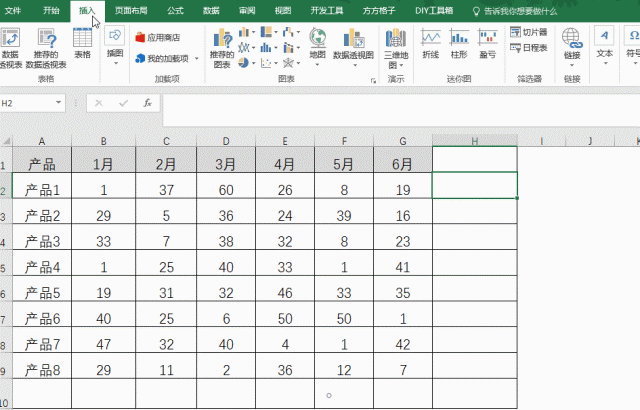Open the Charts group dialog launcher

[373, 81]
